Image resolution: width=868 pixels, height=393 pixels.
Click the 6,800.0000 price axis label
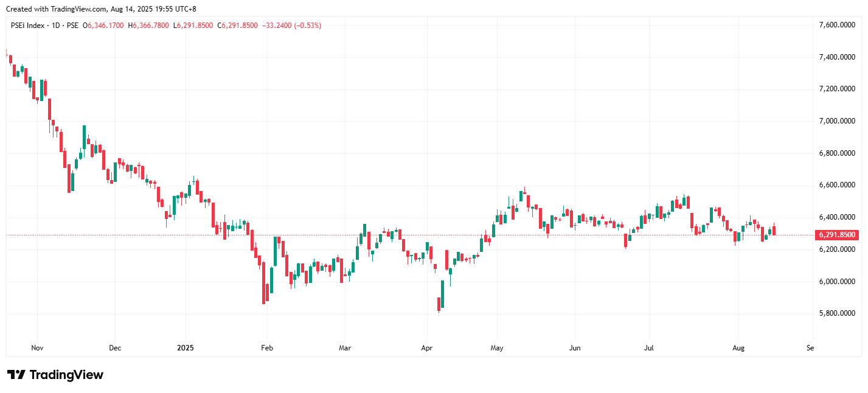coord(838,153)
